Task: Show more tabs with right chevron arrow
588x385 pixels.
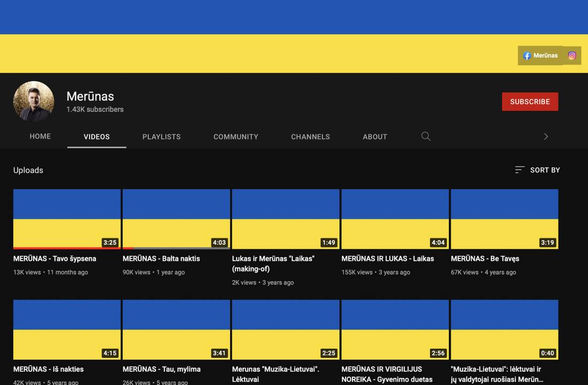Action: click(x=546, y=136)
